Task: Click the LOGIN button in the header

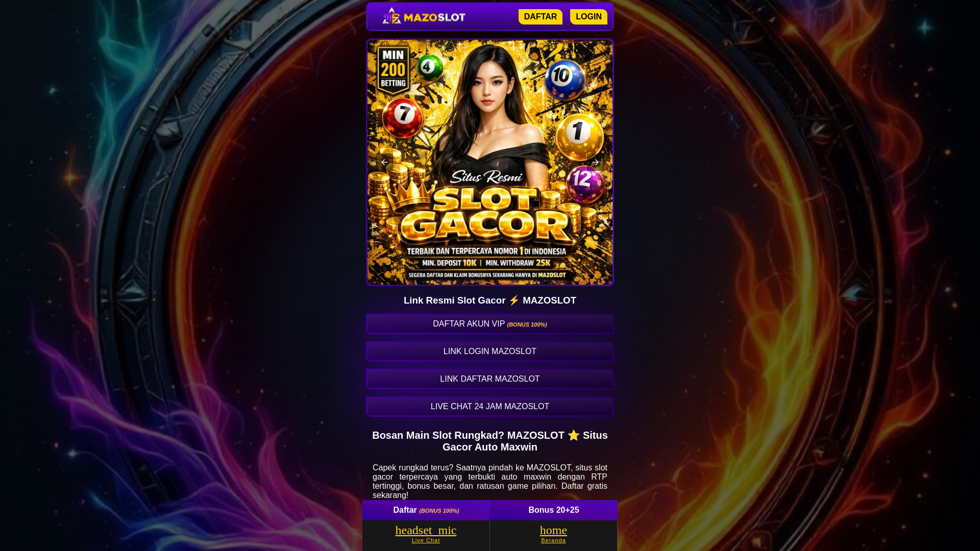Action: point(589,17)
